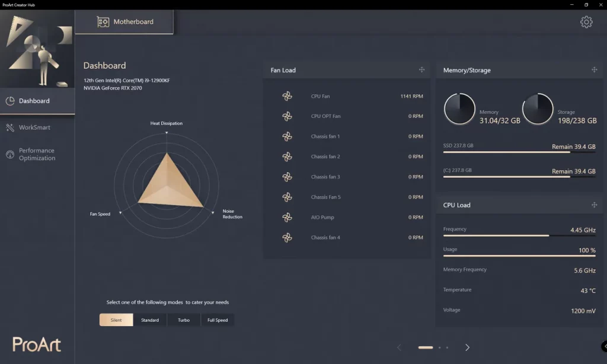Viewport: 607px width, 364px height.
Task: Click the Storage usage circular gauge
Action: (x=538, y=109)
